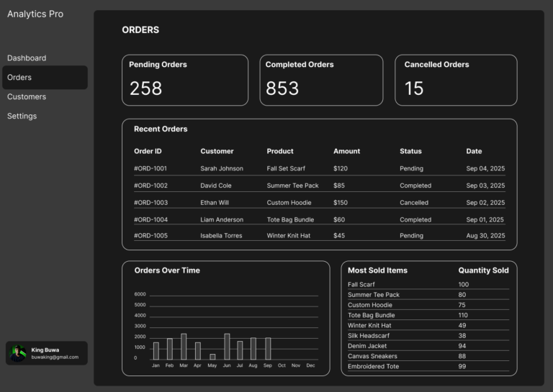Click the Analytics Pro logo text
Image resolution: width=553 pixels, height=392 pixels.
pyautogui.click(x=35, y=14)
